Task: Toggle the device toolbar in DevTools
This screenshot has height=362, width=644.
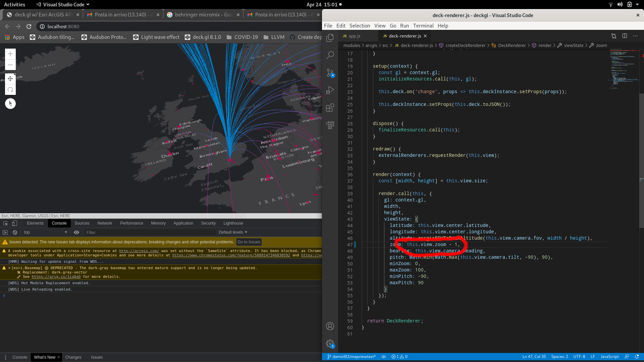Action: 14,223
